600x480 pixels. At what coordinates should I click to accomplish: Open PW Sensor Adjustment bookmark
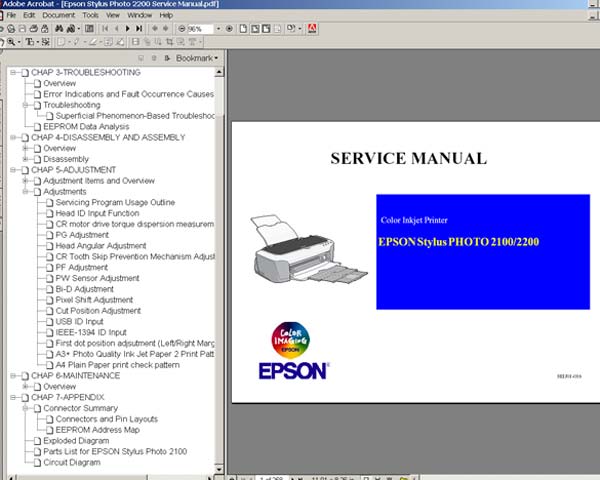pos(98,278)
